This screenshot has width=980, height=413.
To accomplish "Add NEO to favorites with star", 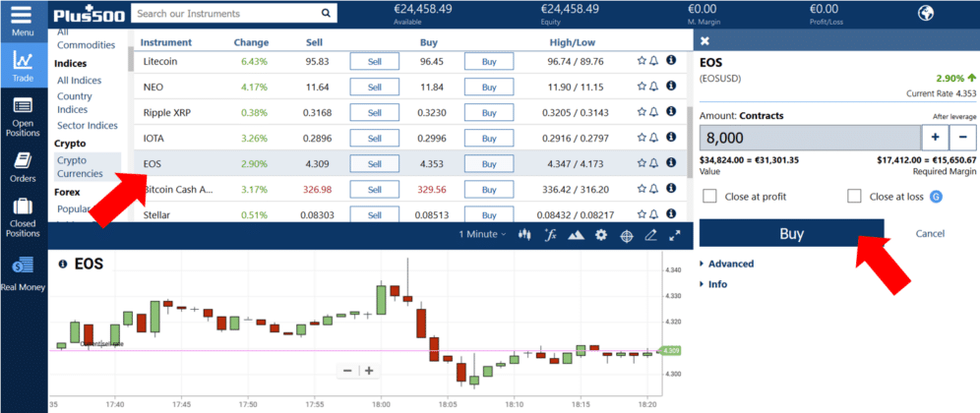I will coord(641,87).
